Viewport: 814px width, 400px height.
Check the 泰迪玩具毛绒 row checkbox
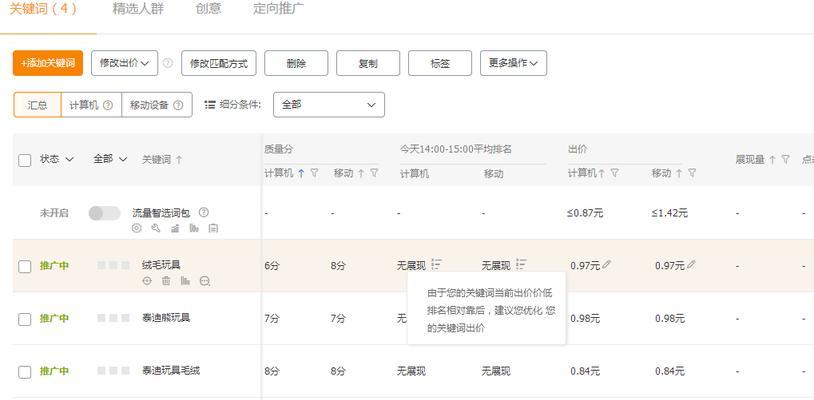click(x=24, y=372)
